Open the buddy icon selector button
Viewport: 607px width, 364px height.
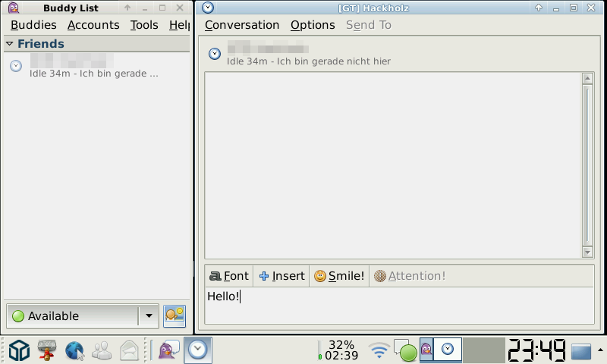click(x=175, y=316)
